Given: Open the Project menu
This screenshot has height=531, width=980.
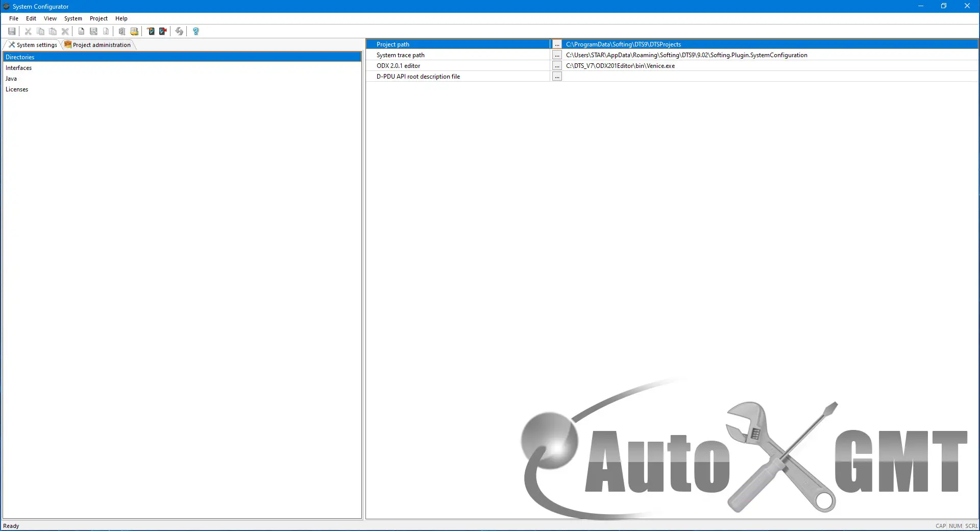Looking at the screenshot, I should 99,18.
